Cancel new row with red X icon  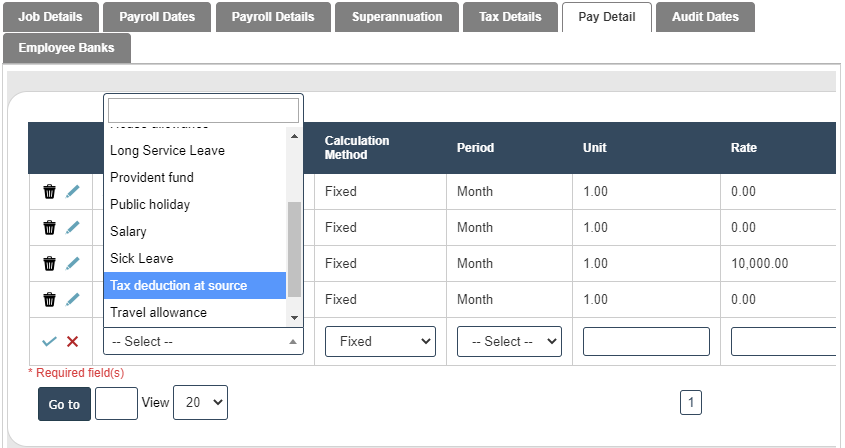72,342
